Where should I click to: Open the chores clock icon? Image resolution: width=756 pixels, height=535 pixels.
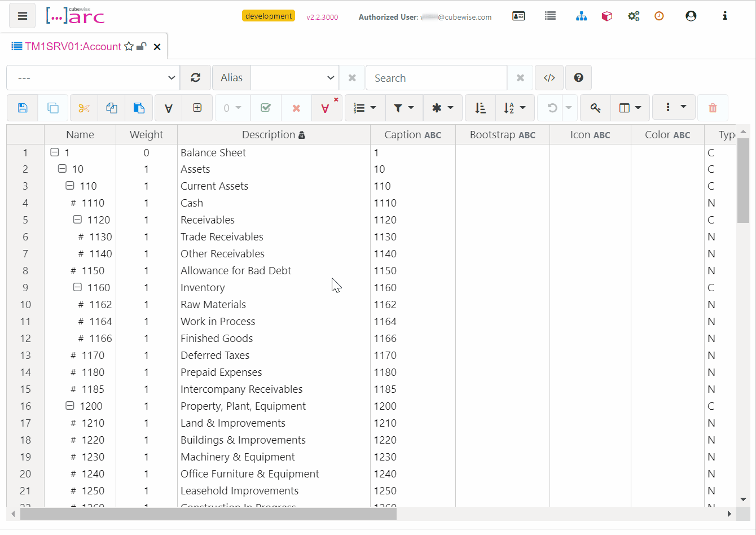pos(659,16)
